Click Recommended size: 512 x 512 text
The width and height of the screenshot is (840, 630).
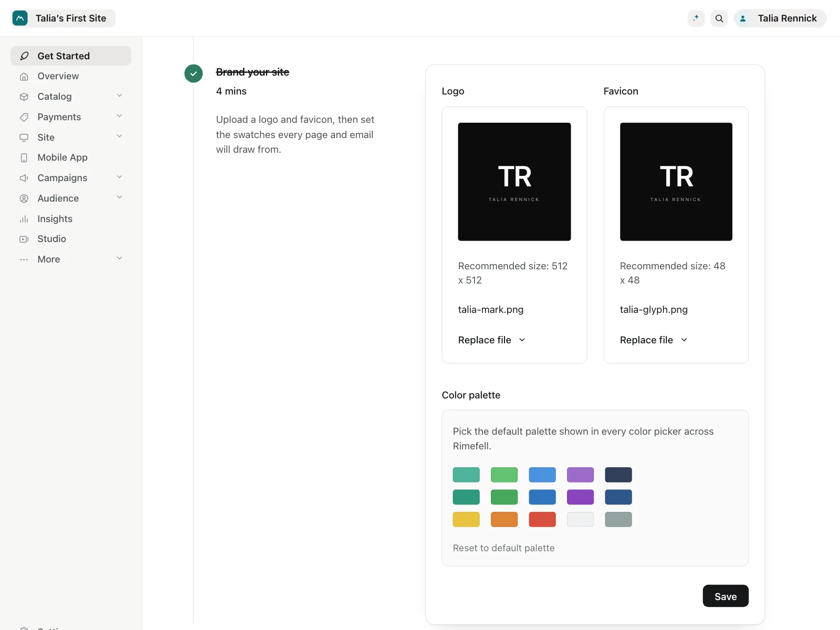[513, 273]
